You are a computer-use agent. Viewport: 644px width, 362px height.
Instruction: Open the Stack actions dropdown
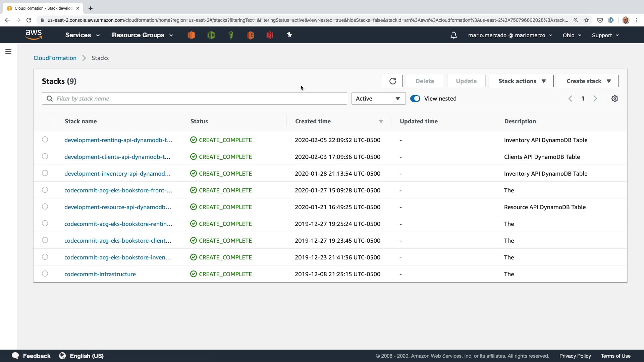pos(521,81)
